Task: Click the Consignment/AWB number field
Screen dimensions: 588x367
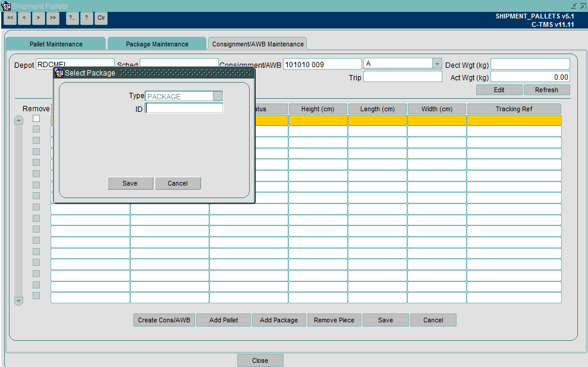Action: point(322,65)
